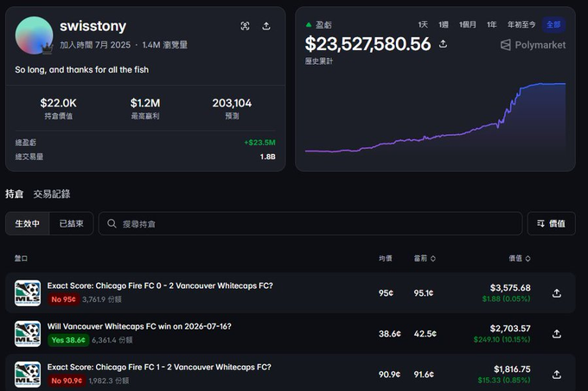Switch to the 持倉 tab
This screenshot has height=391, width=588.
[x=14, y=194]
